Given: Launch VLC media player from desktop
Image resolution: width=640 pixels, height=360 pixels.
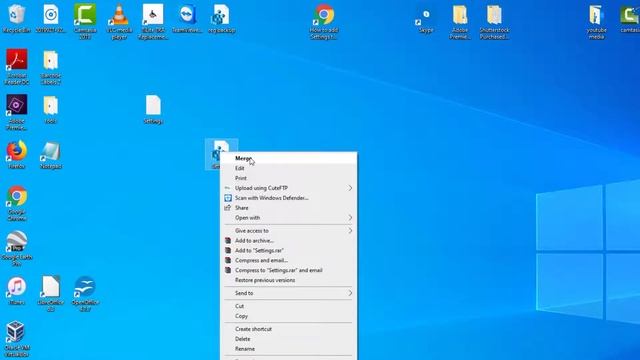Looking at the screenshot, I should (x=119, y=21).
